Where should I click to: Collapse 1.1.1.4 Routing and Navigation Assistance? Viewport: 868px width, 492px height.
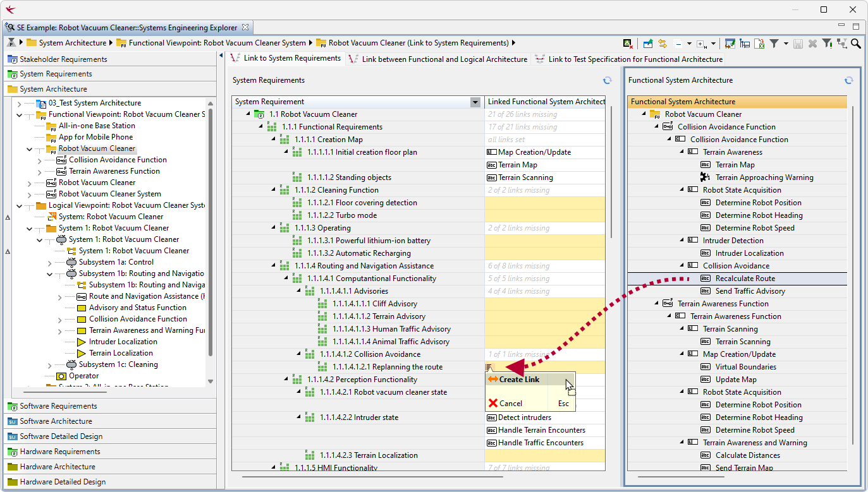click(274, 266)
